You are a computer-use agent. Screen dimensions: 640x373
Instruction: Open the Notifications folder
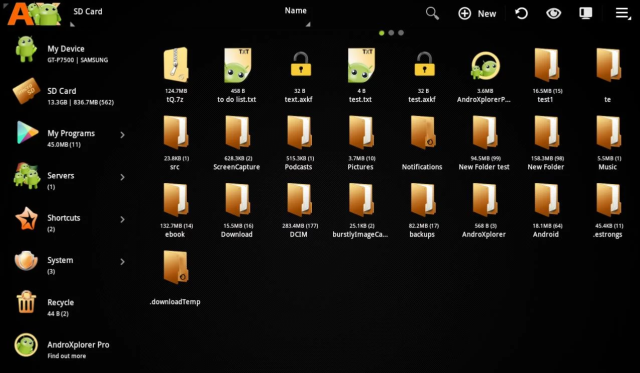(422, 143)
